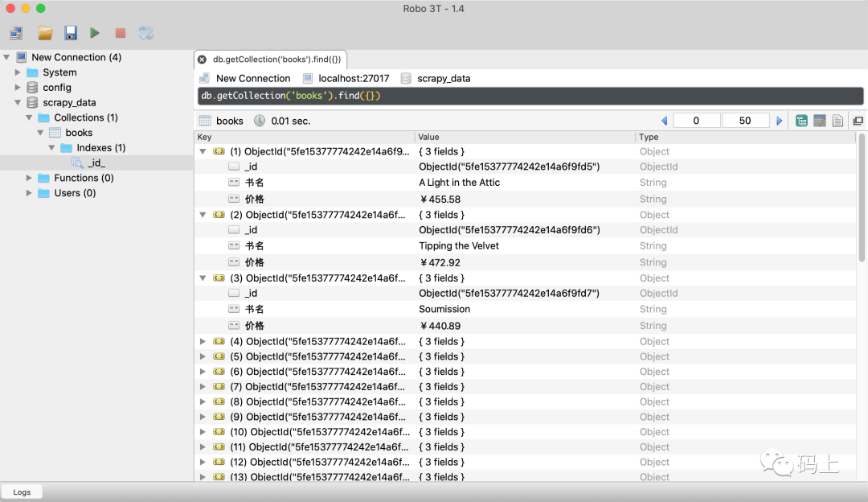Expand document (12) in results
The image size is (868, 502).
click(203, 462)
